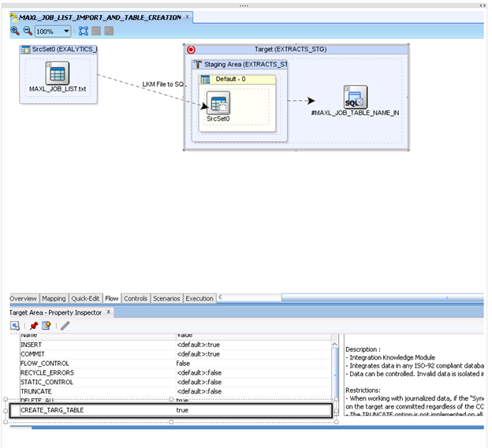Switch to the Overview tab

[23, 299]
